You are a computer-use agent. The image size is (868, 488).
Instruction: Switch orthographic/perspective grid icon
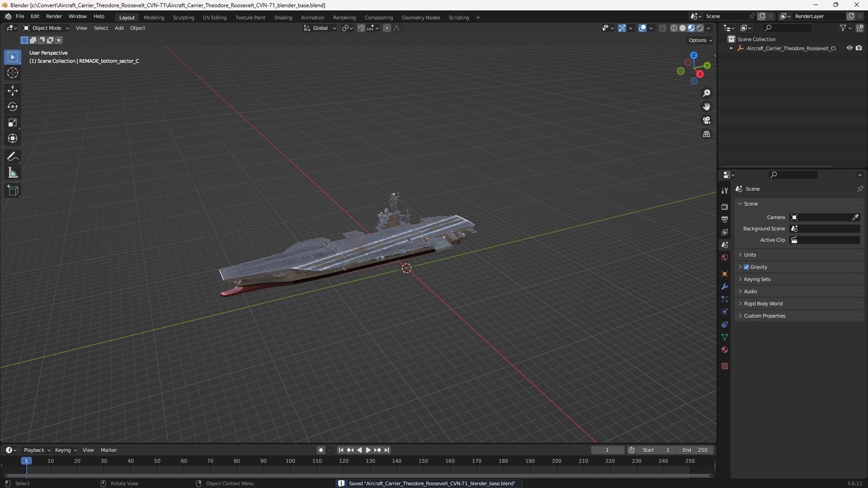tap(707, 134)
